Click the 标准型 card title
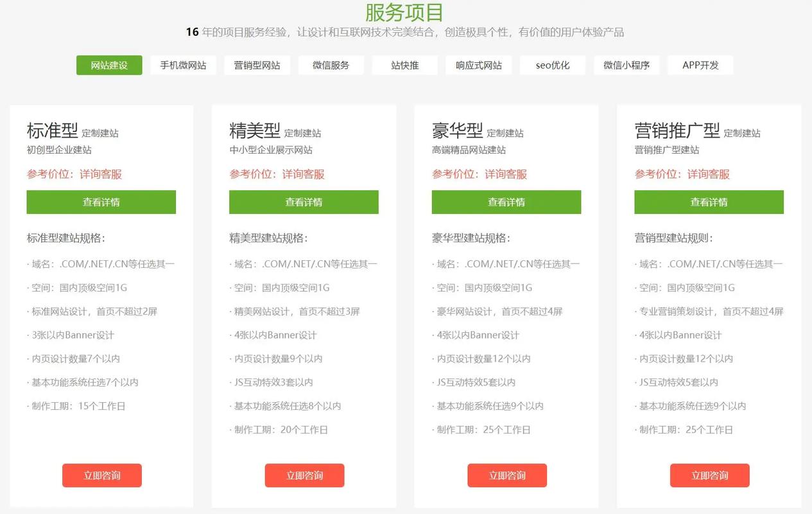812x514 pixels. (52, 130)
